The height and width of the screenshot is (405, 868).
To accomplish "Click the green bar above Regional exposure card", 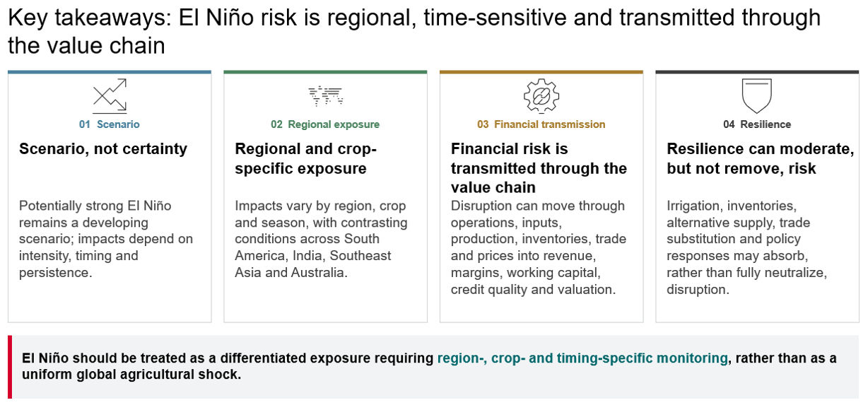I will pos(325,72).
